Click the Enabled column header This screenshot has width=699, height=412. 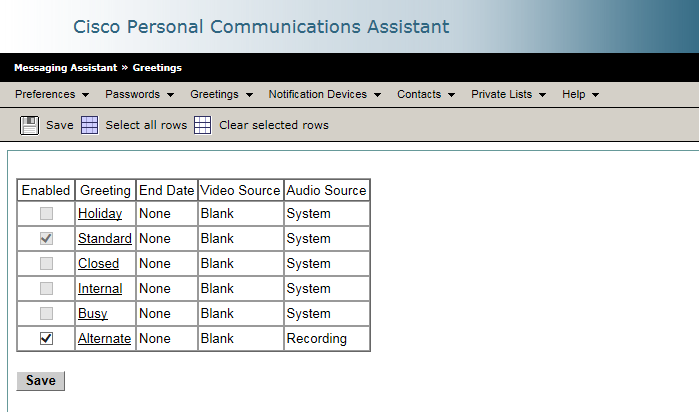click(x=46, y=190)
